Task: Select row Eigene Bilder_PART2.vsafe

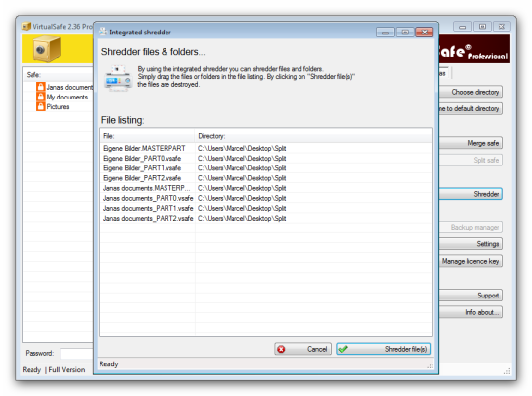Action: (x=266, y=178)
